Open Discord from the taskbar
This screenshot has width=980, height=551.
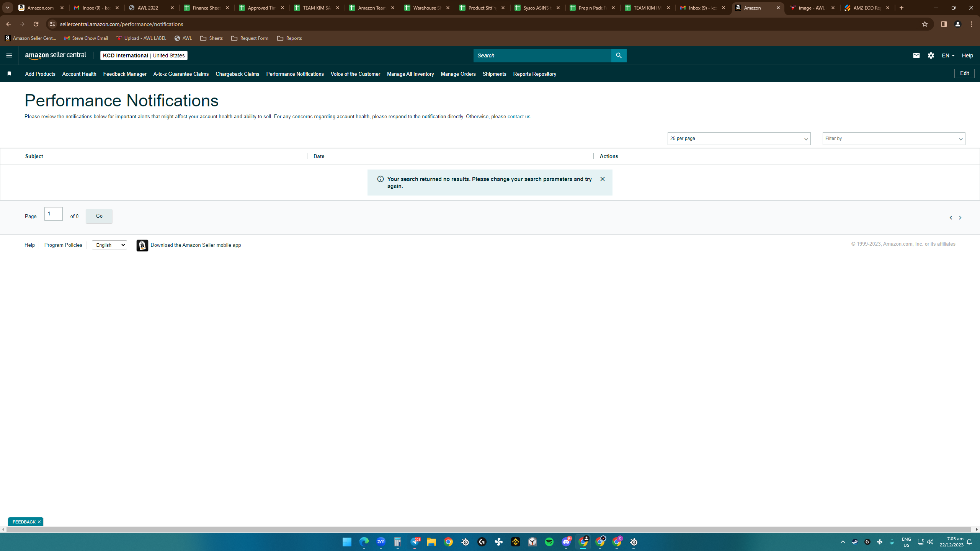click(566, 542)
